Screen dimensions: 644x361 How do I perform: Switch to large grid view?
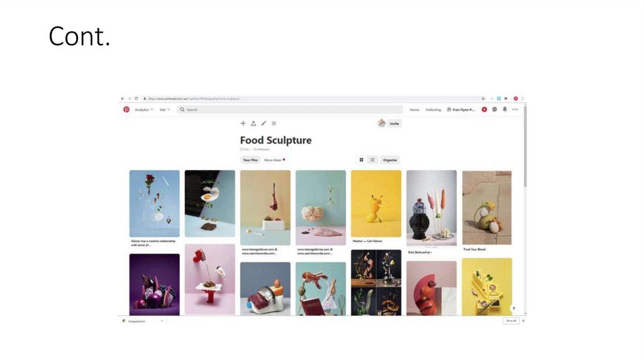point(362,160)
